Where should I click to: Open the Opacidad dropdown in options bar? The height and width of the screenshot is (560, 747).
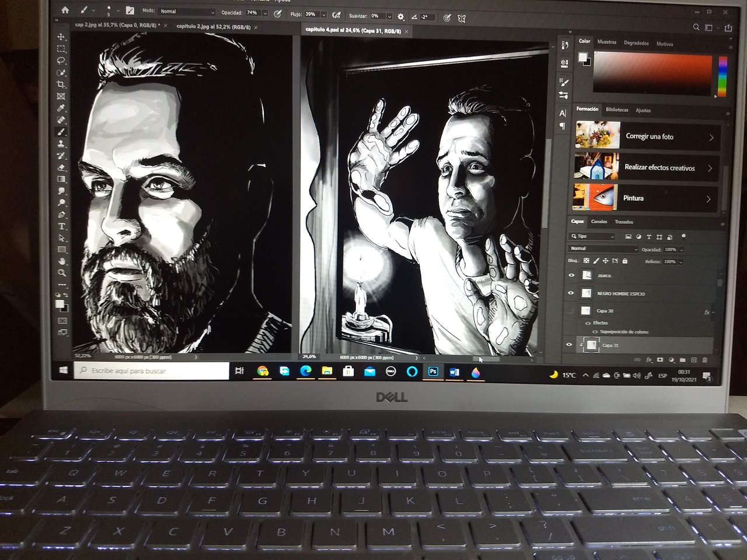(265, 13)
